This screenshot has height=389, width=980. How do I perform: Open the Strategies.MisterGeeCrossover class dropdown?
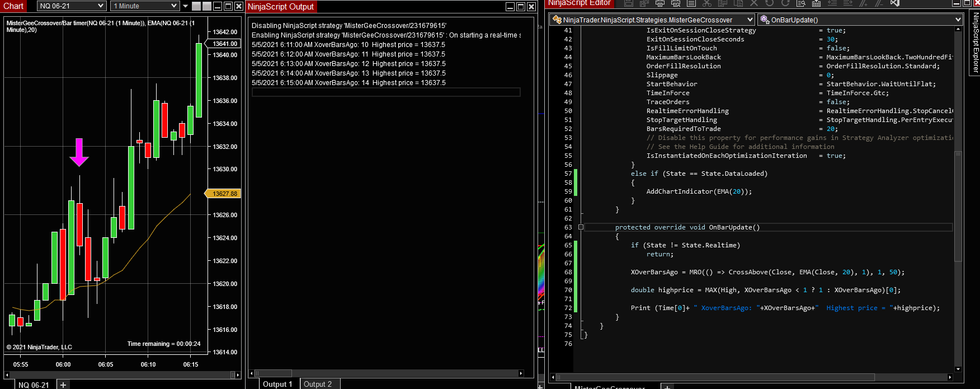pos(652,20)
